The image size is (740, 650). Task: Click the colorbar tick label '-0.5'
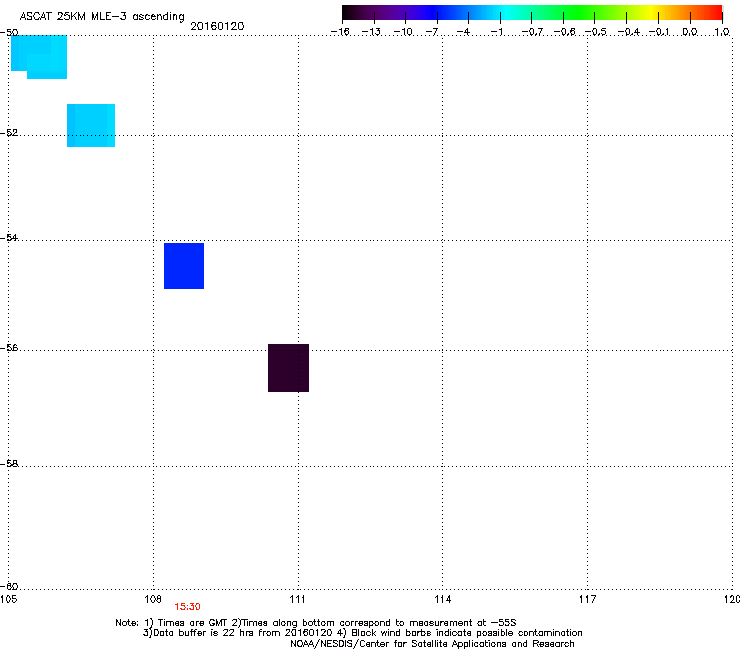(596, 32)
